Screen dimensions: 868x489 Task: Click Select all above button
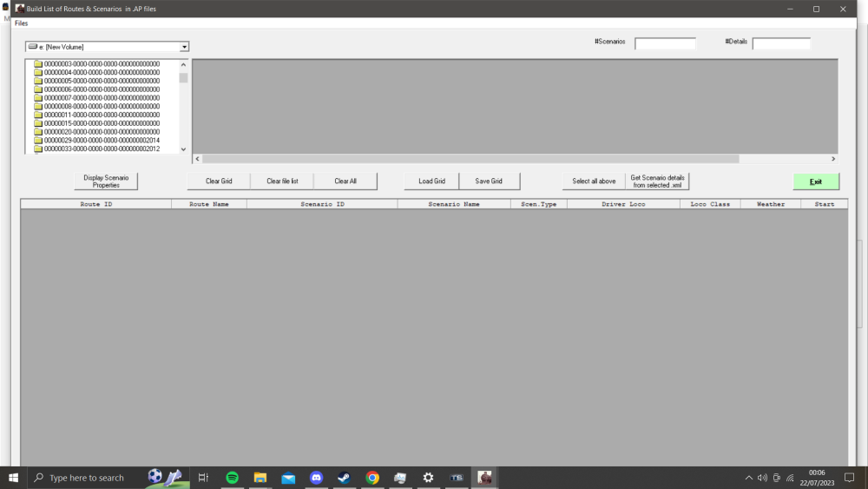594,181
